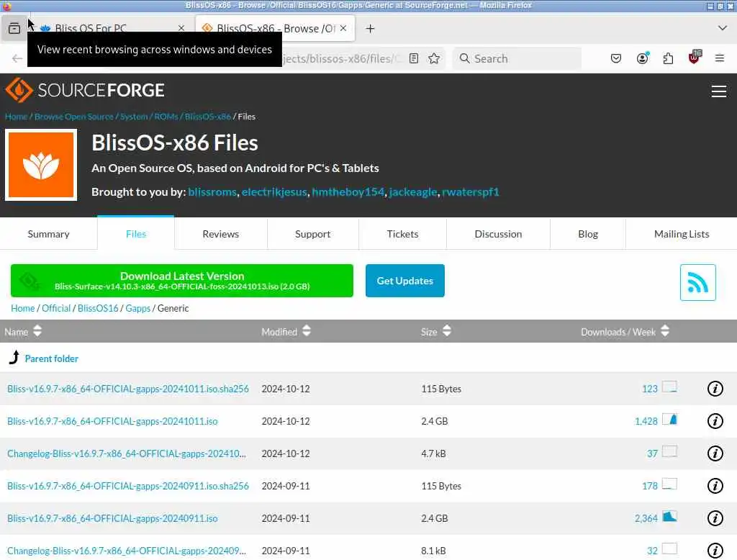Open electrikjesus author link
Image resolution: width=737 pixels, height=560 pixels.
coord(274,192)
